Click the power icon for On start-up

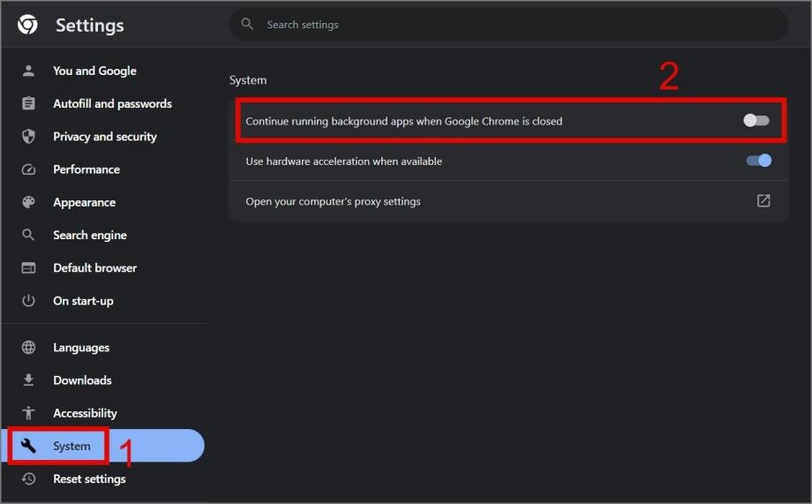(x=28, y=300)
